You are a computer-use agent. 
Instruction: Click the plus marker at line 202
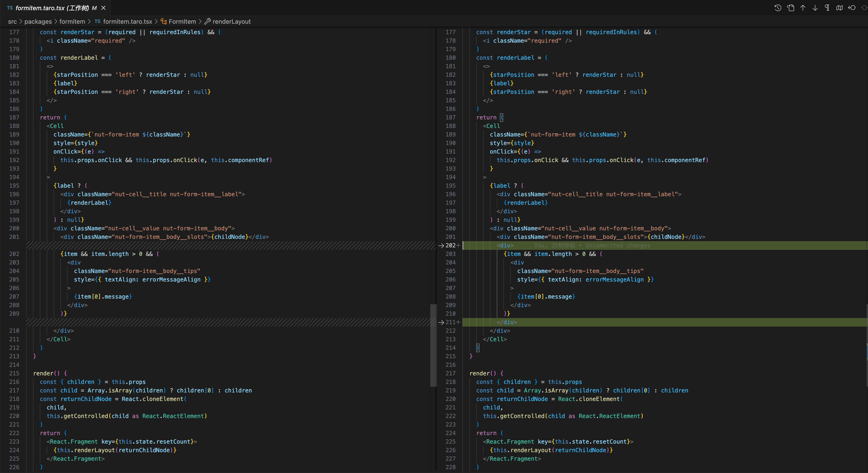[458, 246]
